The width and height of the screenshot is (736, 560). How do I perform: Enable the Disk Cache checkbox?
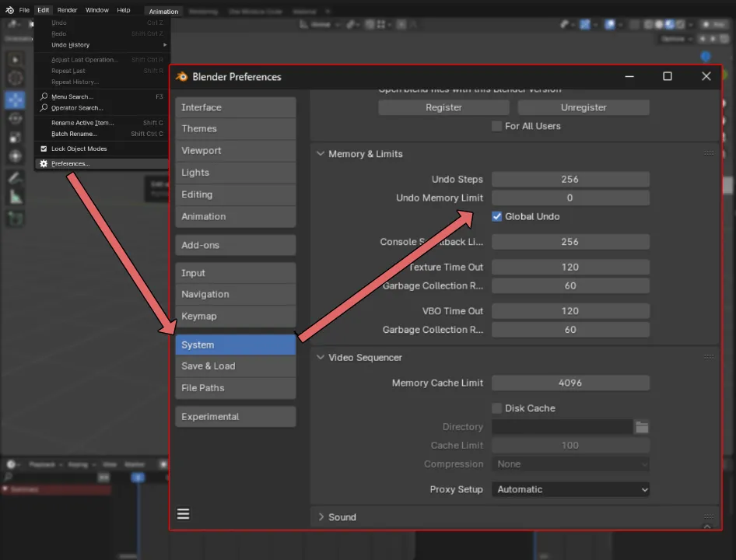point(496,408)
